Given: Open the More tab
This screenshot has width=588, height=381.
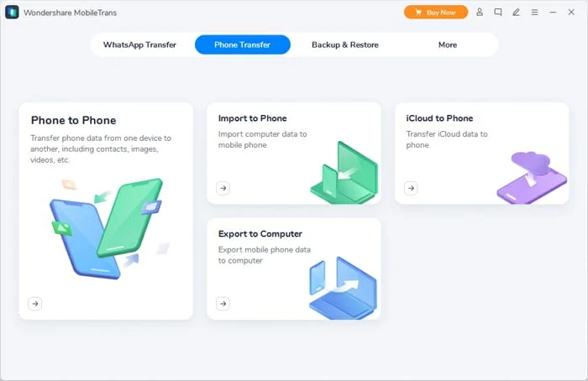Looking at the screenshot, I should [448, 44].
